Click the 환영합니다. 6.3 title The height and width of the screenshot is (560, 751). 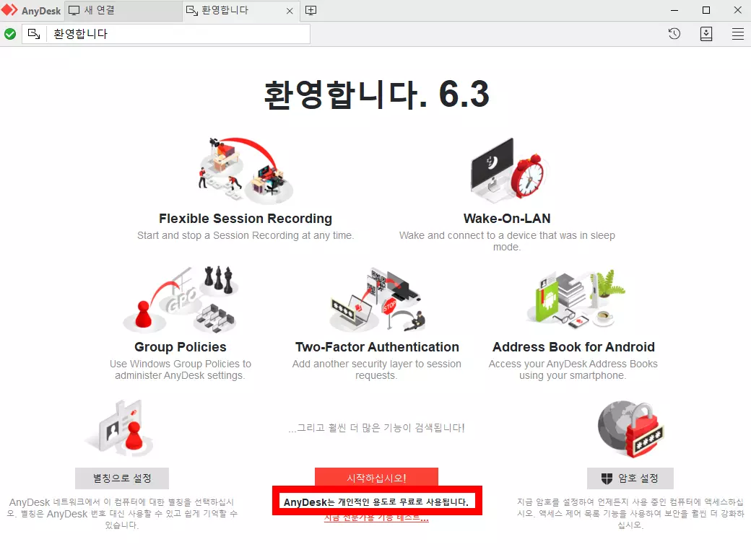coord(377,95)
